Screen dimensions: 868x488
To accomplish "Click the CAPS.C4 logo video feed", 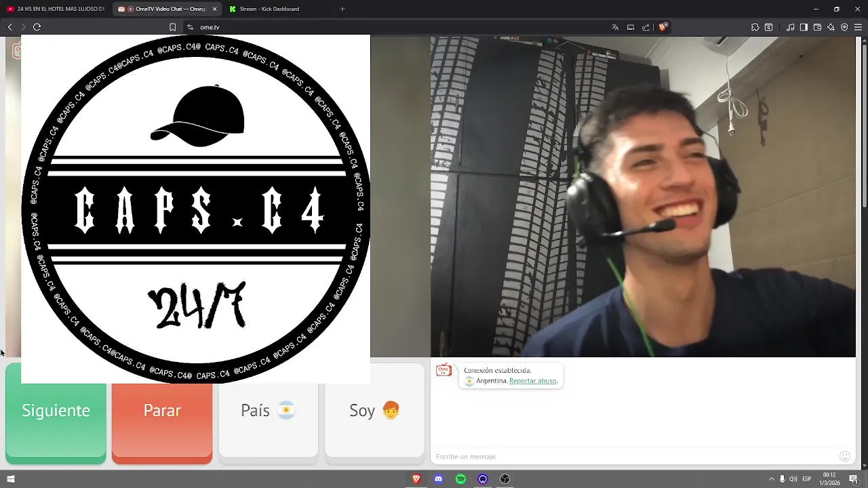I will 195,209.
